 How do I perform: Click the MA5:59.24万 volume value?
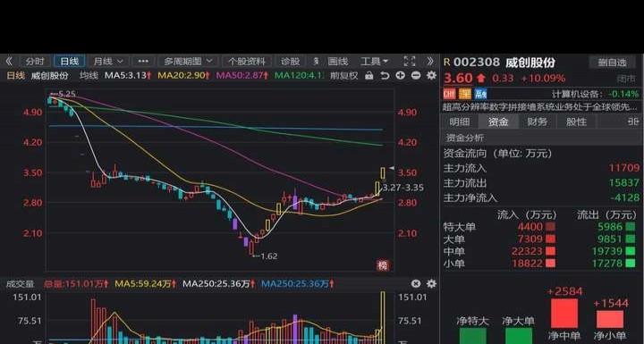tap(146, 283)
